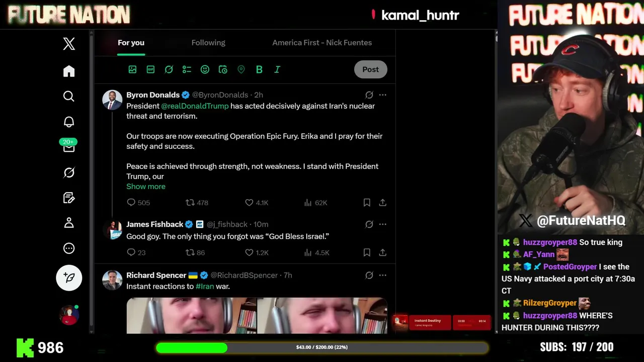Click the Post button
The height and width of the screenshot is (362, 644).
370,69
